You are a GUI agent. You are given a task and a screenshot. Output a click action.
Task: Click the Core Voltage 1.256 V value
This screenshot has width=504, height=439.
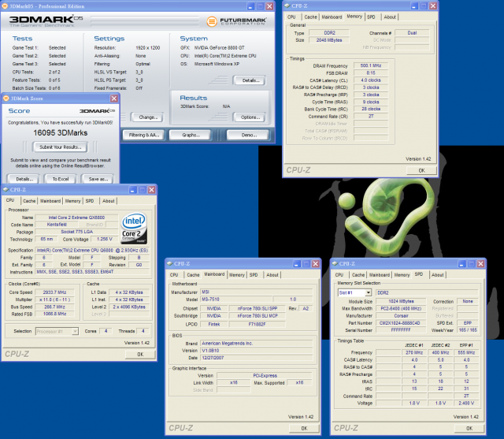coord(104,239)
